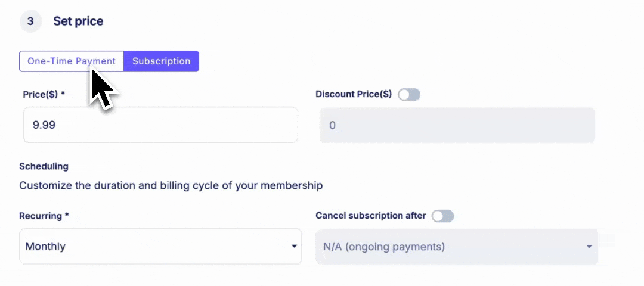Switch to the Subscription tab

tap(162, 61)
